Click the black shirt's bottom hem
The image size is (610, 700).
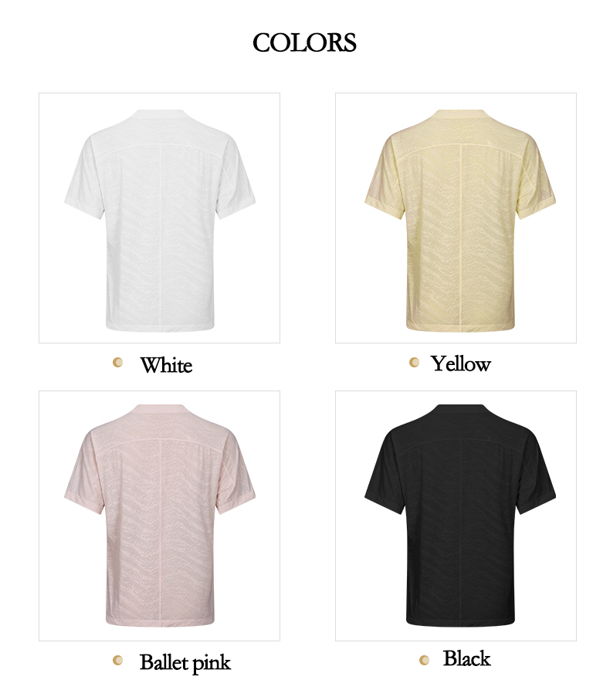point(460,621)
